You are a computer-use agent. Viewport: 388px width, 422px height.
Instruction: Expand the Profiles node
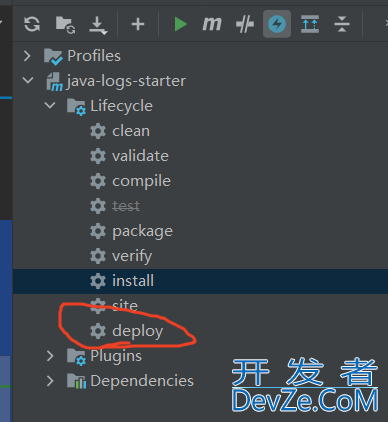point(27,56)
